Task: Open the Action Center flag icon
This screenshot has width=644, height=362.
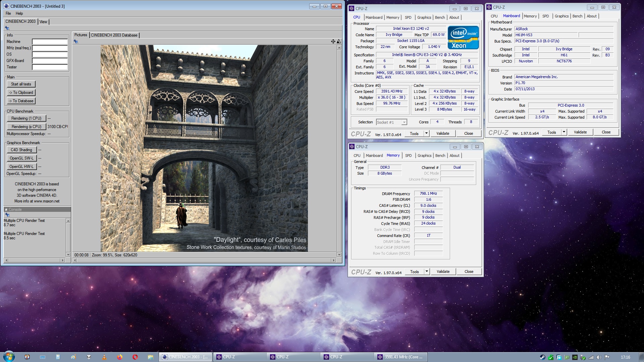Action: (x=607, y=357)
